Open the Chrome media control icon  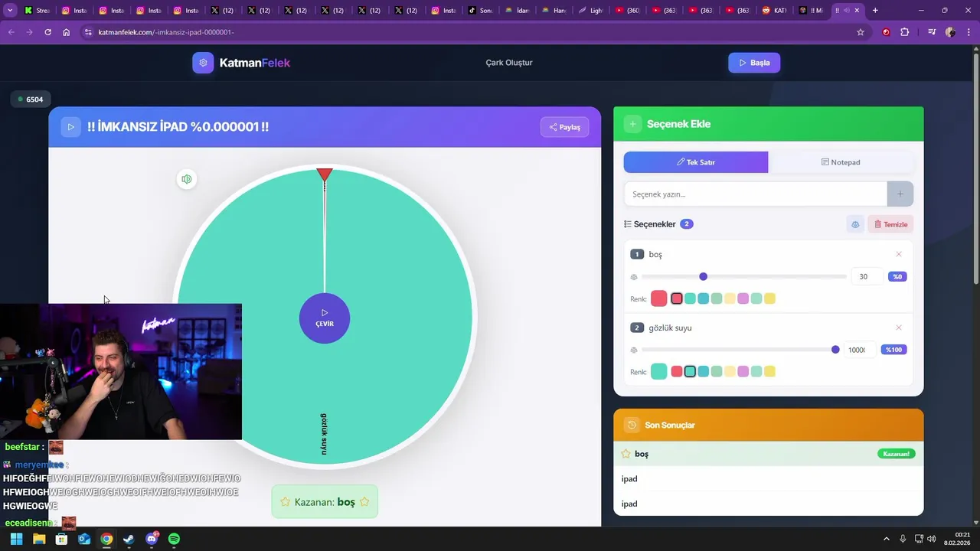point(932,32)
